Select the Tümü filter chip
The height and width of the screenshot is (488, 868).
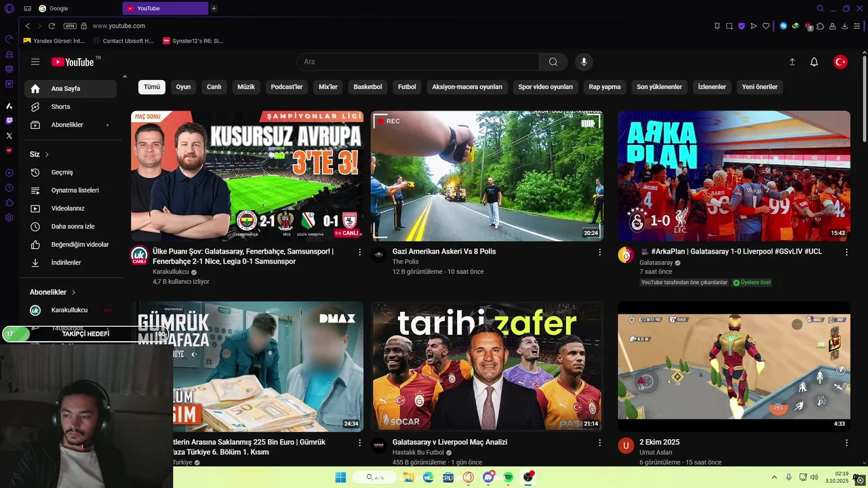pyautogui.click(x=152, y=87)
